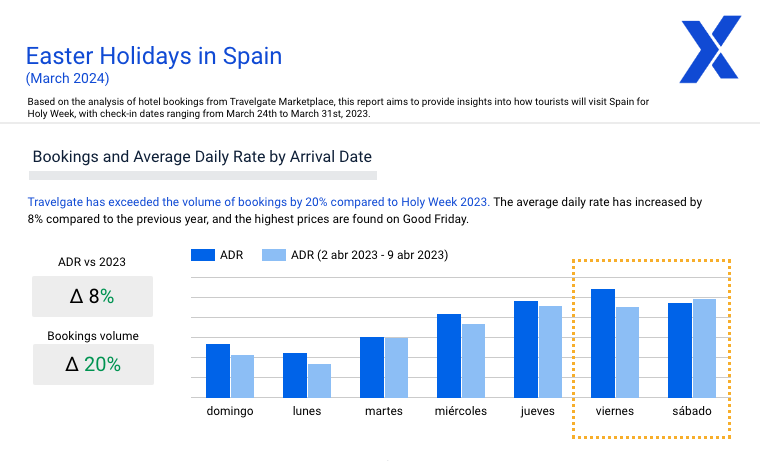Click the blue Travelgate bookings exceeded sentence
Viewport: 760px width, 461px height.
pos(260,201)
